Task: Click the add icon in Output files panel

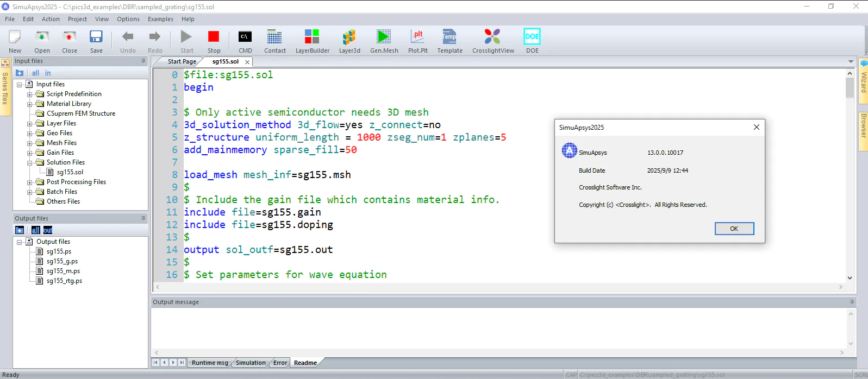Action: click(20, 230)
